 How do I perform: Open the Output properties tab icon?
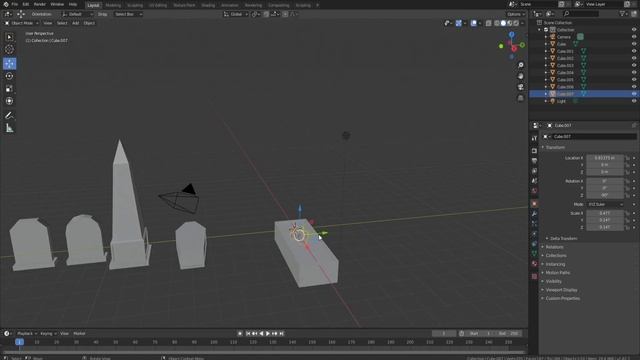coord(534,161)
